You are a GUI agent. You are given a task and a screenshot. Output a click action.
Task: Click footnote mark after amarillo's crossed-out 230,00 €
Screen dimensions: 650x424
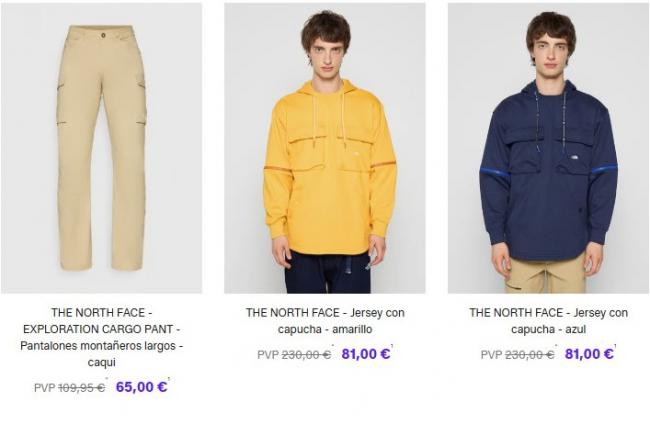[332, 345]
